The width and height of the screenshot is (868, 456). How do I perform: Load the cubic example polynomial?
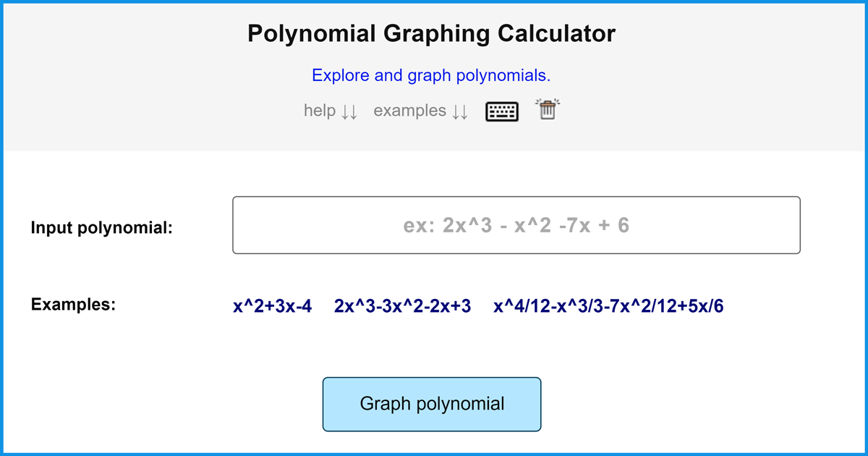pos(402,306)
